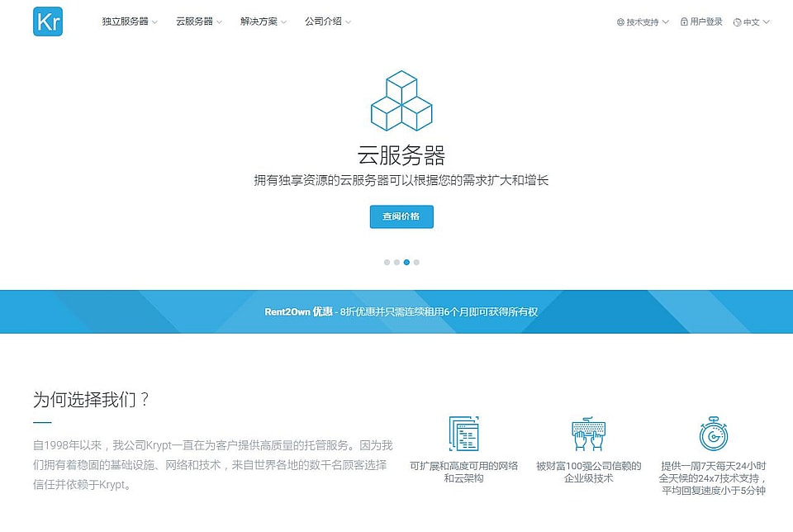The height and width of the screenshot is (532, 793).
Task: Click the 24x7技术支持 caption text
Action: tap(714, 477)
